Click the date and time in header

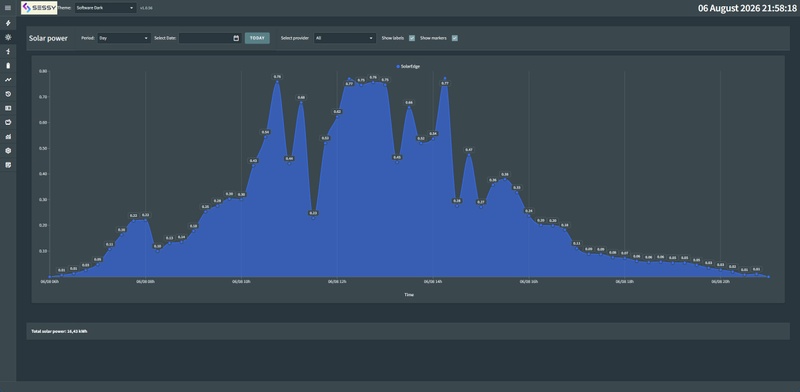click(747, 8)
